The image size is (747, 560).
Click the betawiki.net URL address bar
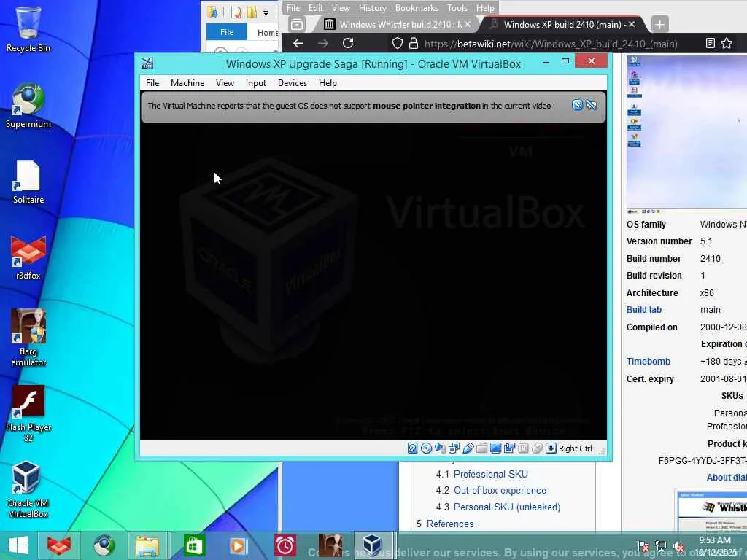(551, 44)
